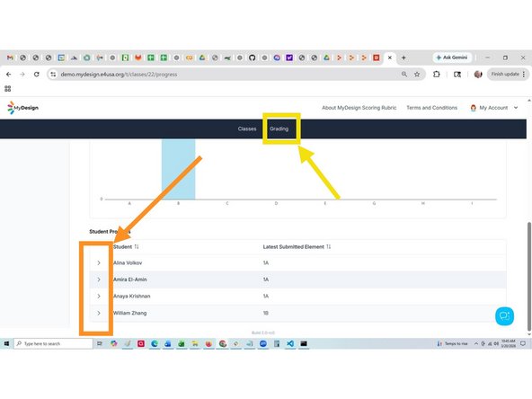Expand Alina Volkov's row

tap(99, 263)
